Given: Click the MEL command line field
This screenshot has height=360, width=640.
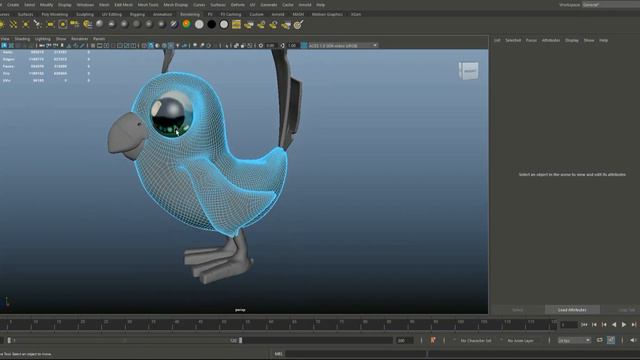Looking at the screenshot, I should [x=355, y=354].
